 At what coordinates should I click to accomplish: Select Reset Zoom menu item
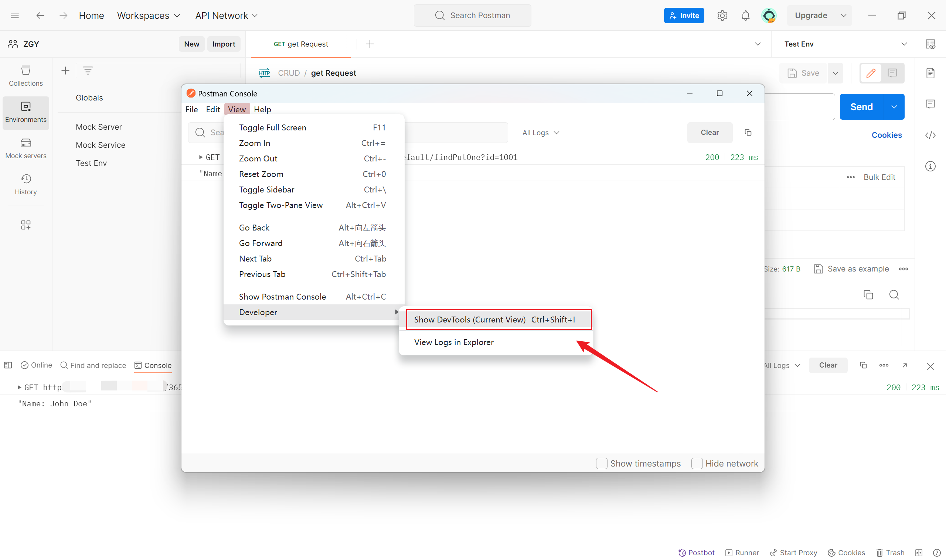(x=314, y=174)
